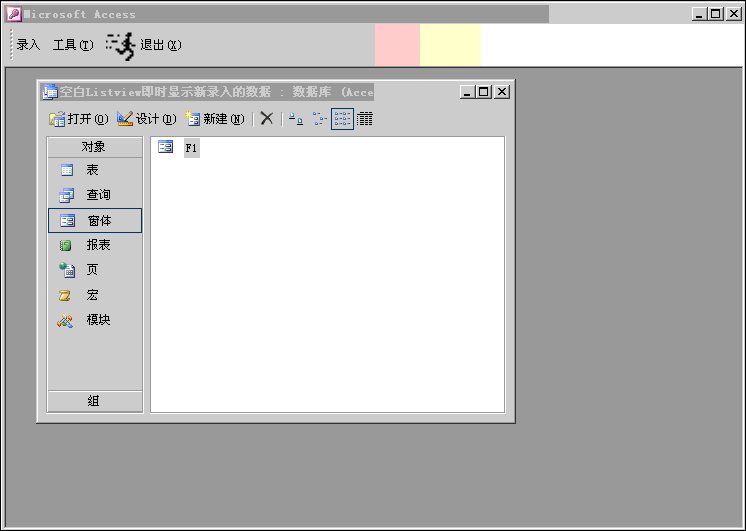Click the running figure exit icon
Screen dimensions: 746x531
(x=121, y=46)
